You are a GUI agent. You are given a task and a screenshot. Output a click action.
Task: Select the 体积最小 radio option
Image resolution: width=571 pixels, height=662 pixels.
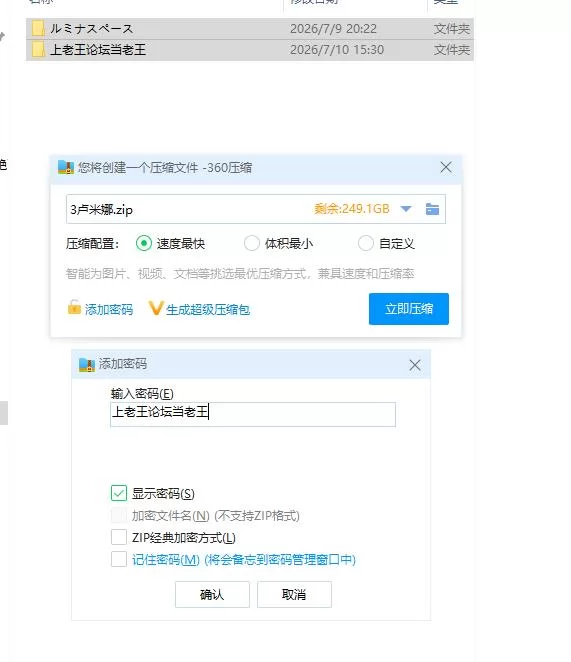(252, 243)
